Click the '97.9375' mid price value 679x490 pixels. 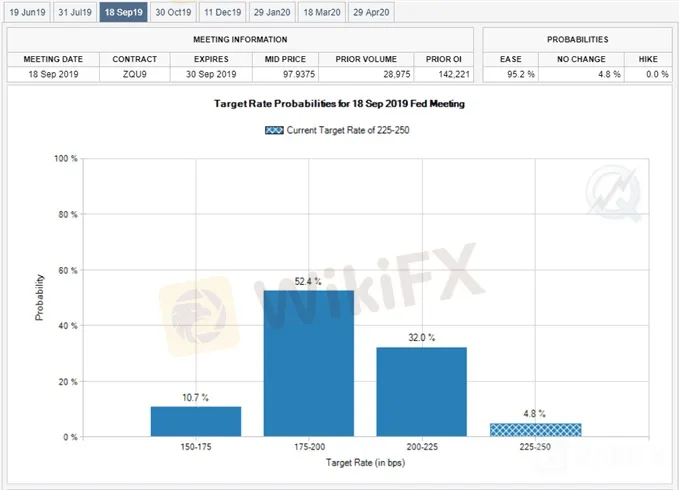point(299,74)
